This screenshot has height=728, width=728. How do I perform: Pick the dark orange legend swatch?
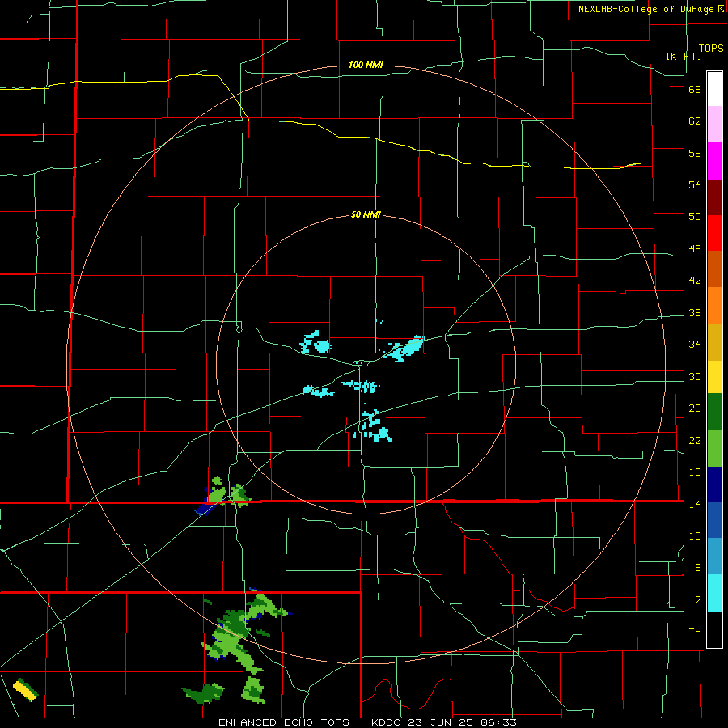714,269
